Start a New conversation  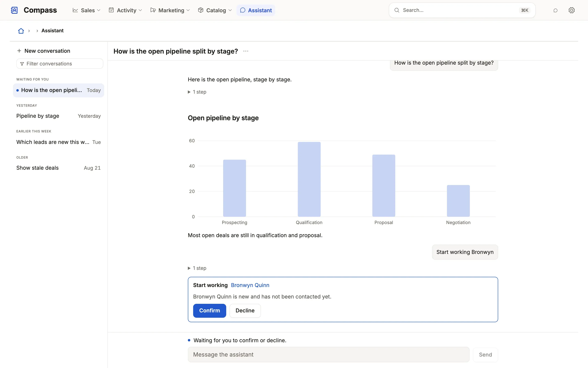(43, 51)
